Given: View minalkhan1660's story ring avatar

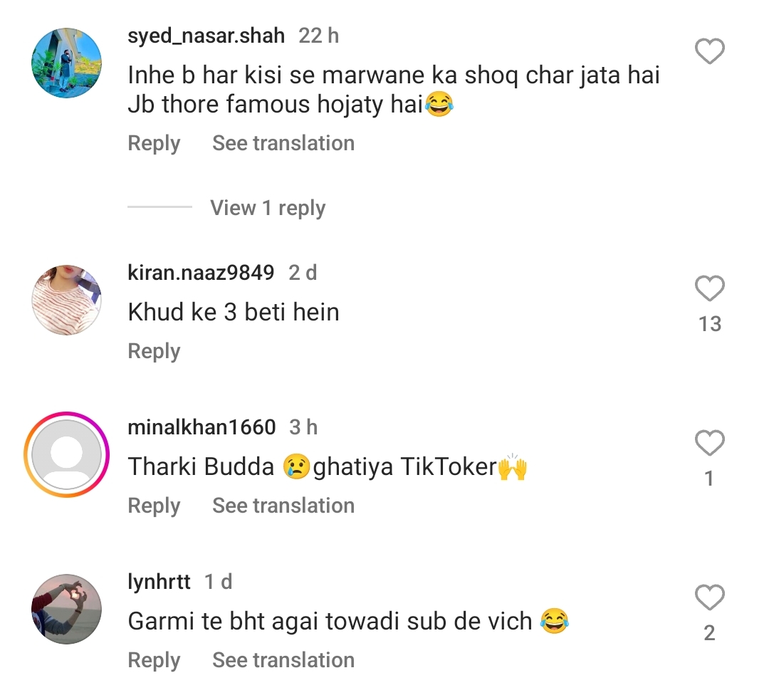Looking at the screenshot, I should tap(67, 455).
